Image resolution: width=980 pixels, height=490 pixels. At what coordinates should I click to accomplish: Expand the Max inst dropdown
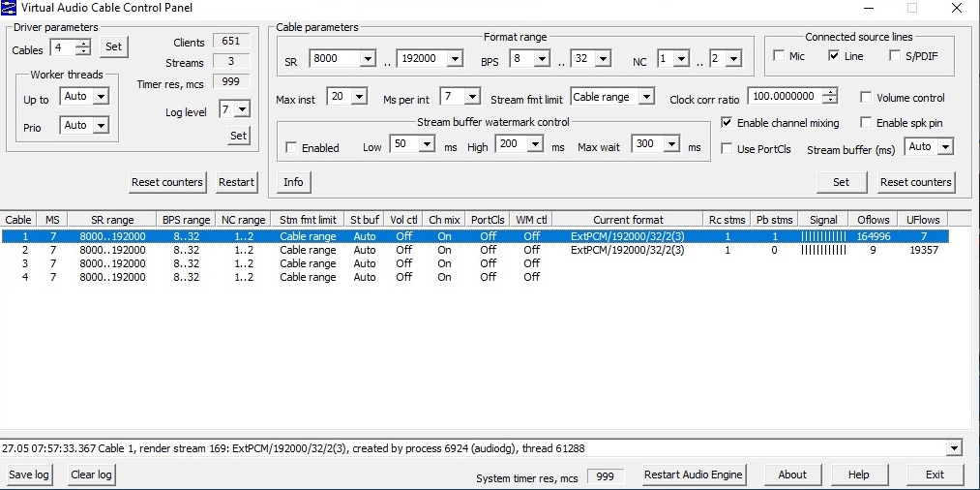[359, 97]
